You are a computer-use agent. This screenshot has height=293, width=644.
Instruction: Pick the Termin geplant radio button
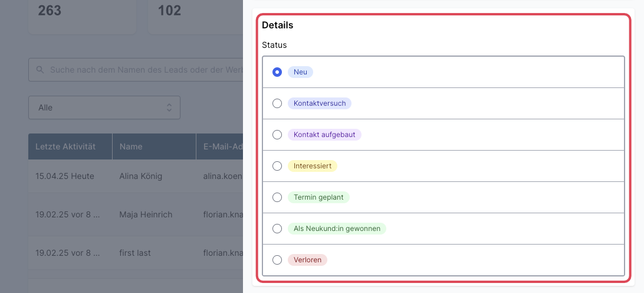[x=277, y=197]
